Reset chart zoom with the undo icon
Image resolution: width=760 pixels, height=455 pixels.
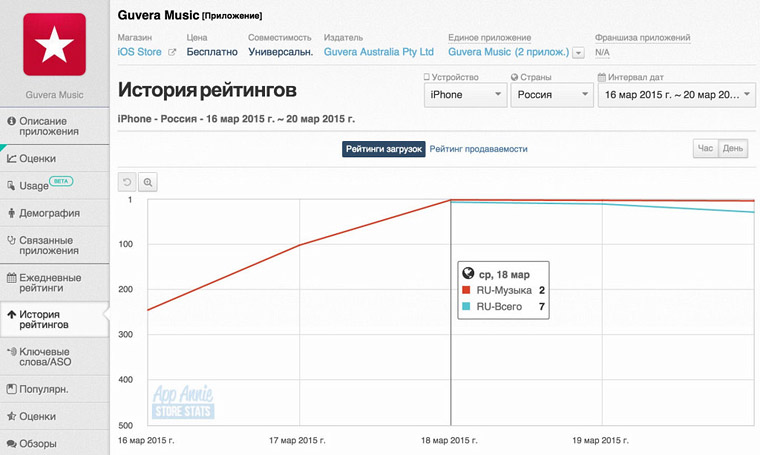pos(127,182)
